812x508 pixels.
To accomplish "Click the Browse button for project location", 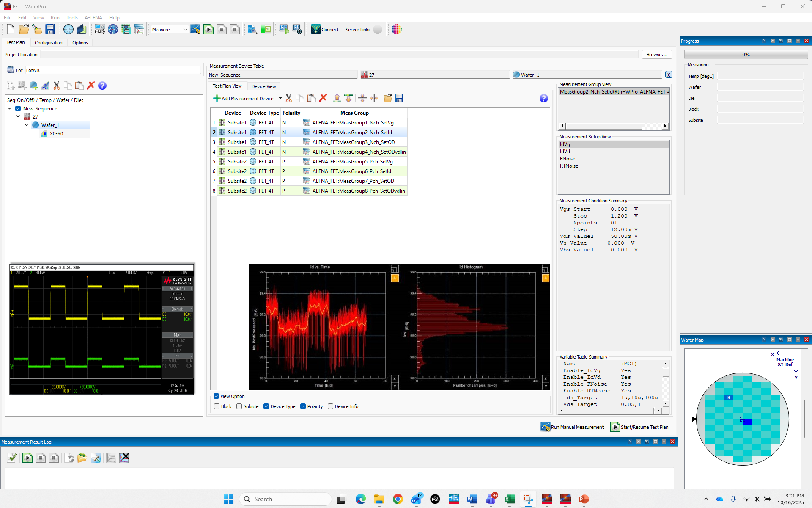I will click(x=656, y=54).
